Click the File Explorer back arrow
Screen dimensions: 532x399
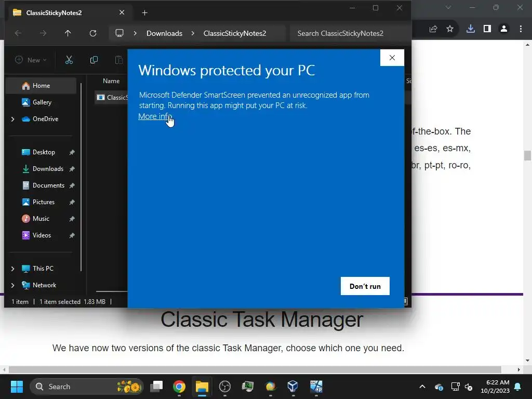click(18, 33)
